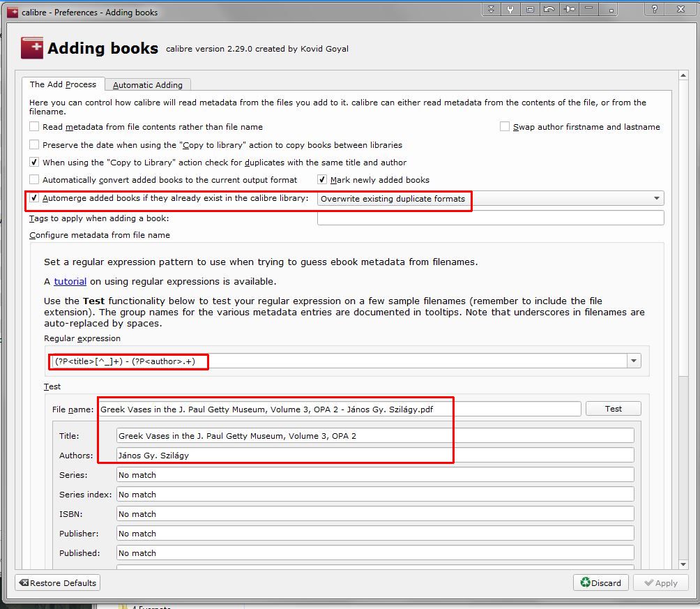Enable Read metadata from file contents

pyautogui.click(x=34, y=126)
